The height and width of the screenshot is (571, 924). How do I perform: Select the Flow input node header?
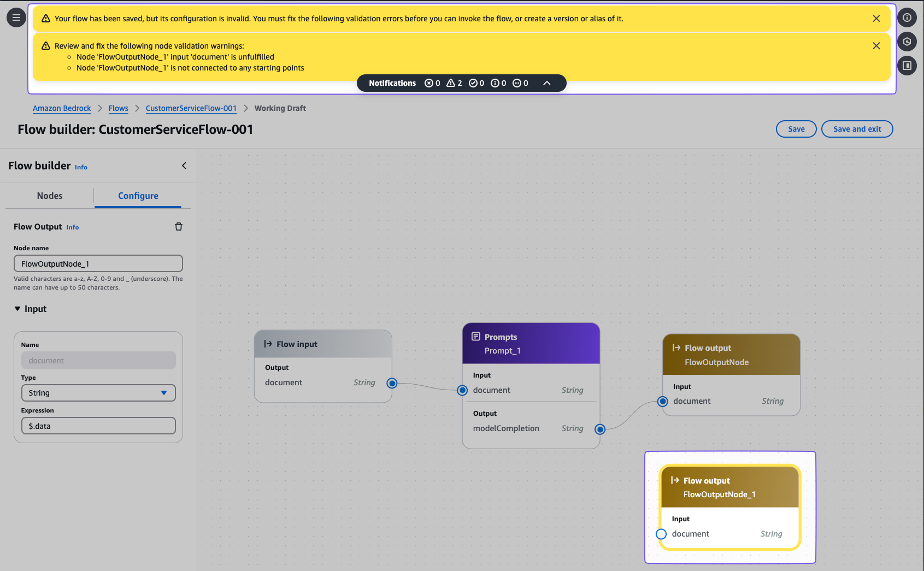click(323, 344)
